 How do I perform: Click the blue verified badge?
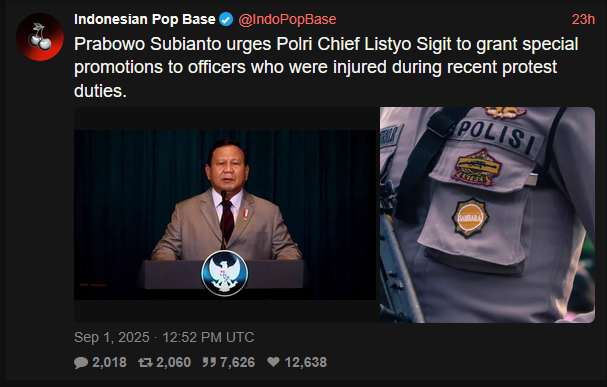click(226, 19)
